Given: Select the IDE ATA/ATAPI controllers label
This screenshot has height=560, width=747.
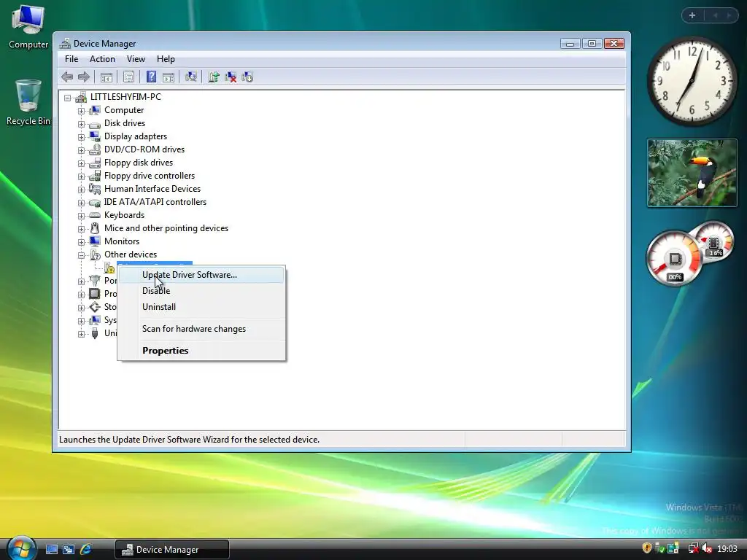Looking at the screenshot, I should pyautogui.click(x=155, y=202).
